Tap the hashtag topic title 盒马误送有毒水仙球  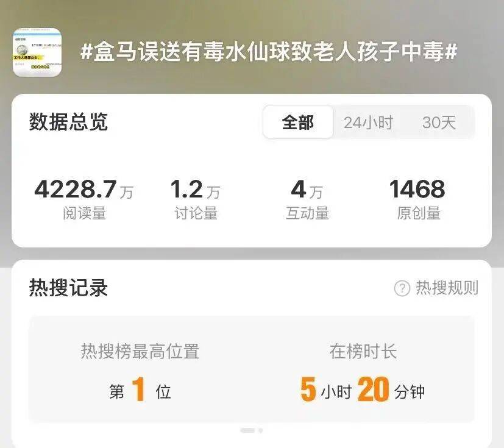click(x=269, y=52)
